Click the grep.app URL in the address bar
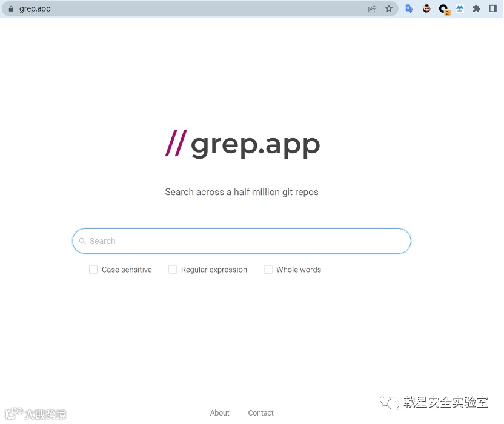 coord(35,8)
